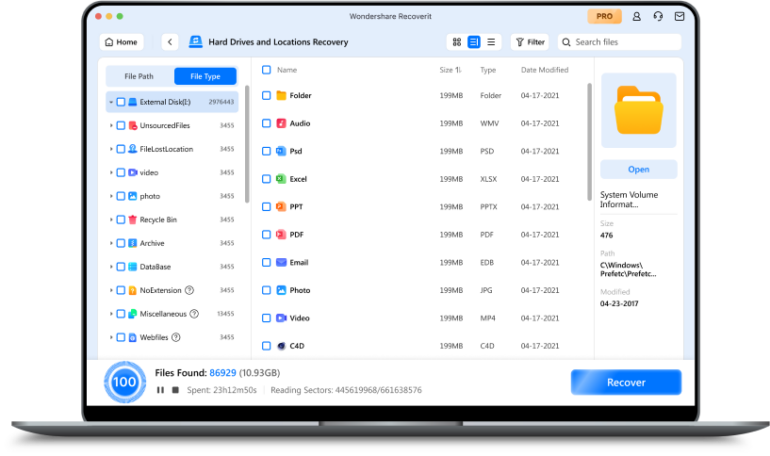The width and height of the screenshot is (770, 456).
Task: Open the user account icon
Action: click(636, 16)
